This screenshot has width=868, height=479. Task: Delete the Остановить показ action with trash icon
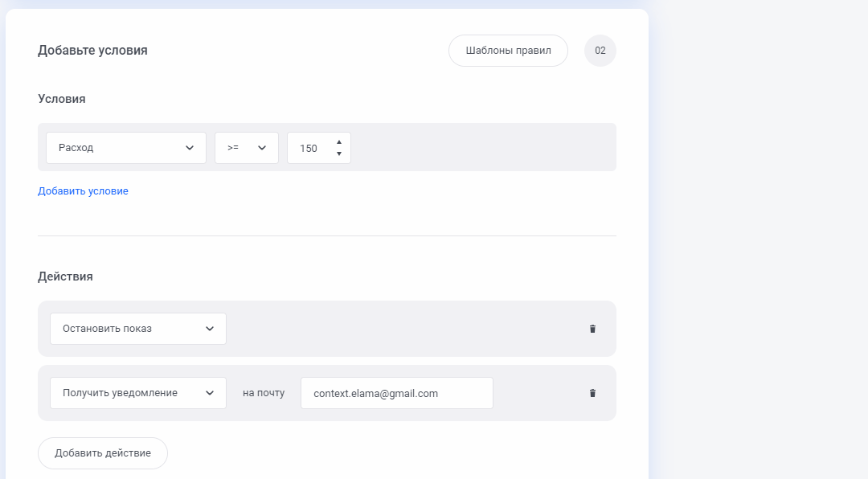[592, 329]
